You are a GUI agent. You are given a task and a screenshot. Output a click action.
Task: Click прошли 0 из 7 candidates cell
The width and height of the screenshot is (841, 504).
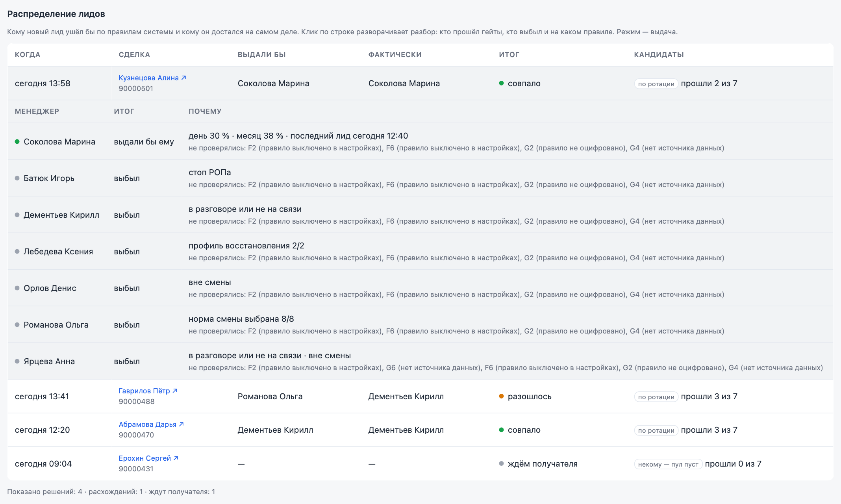[x=733, y=464]
